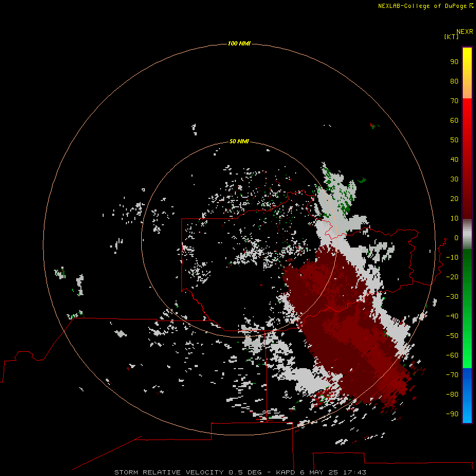Click the 50 value on the velocity scale
476x476 pixels.
pos(454,140)
